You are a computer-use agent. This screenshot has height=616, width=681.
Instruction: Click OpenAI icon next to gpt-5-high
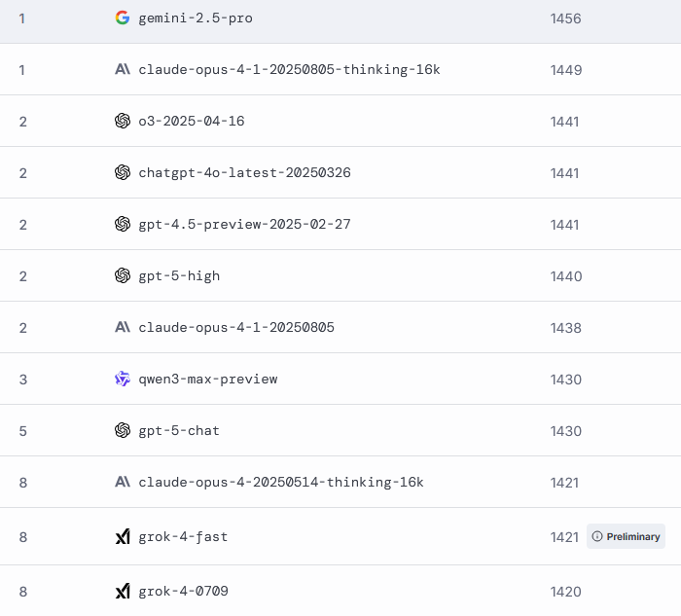tap(122, 275)
